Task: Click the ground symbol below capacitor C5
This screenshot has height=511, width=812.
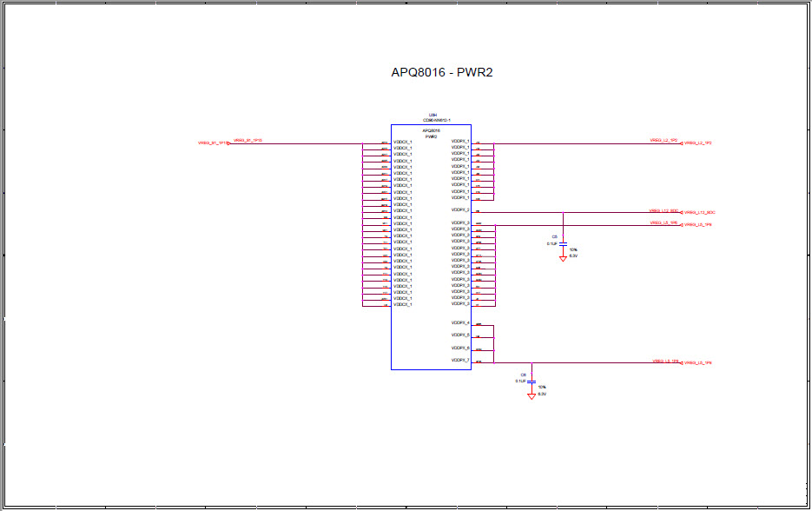Action: (562, 258)
